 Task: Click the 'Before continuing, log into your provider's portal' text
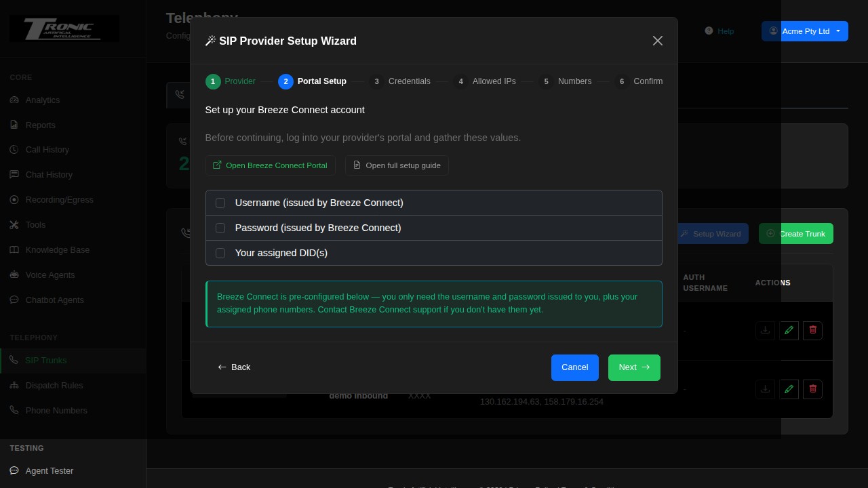tap(363, 138)
